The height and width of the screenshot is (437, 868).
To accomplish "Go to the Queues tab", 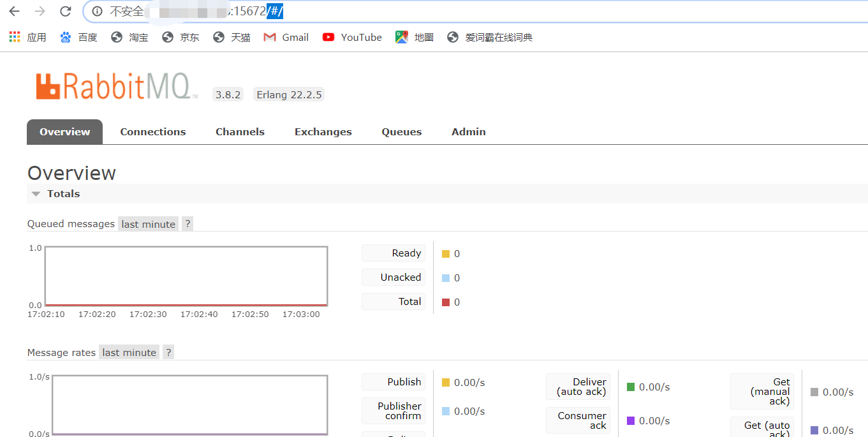I will pyautogui.click(x=402, y=132).
